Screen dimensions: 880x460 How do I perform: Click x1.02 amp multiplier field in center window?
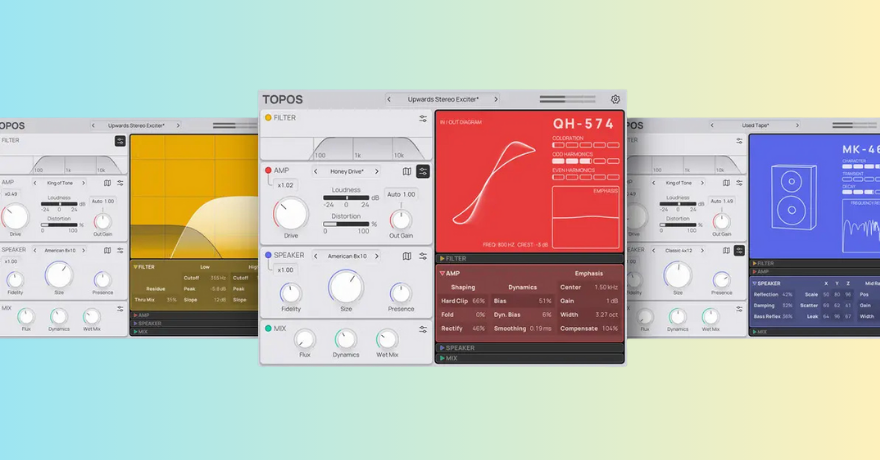[285, 185]
